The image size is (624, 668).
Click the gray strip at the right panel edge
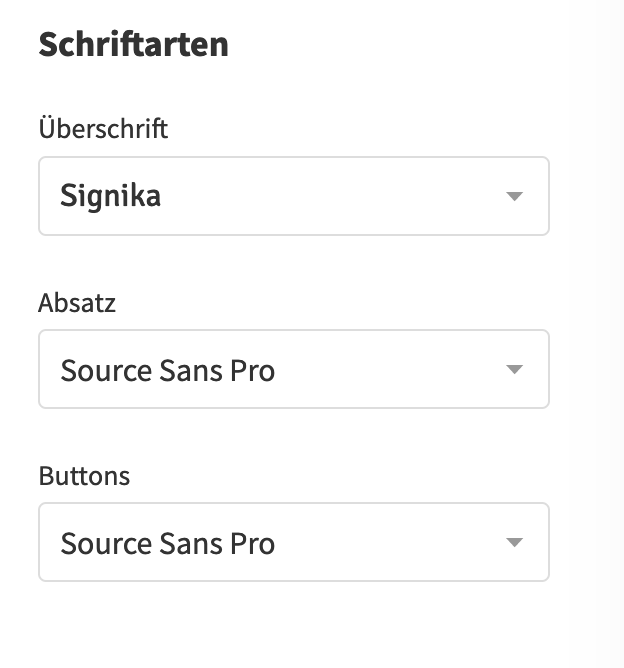(609, 334)
